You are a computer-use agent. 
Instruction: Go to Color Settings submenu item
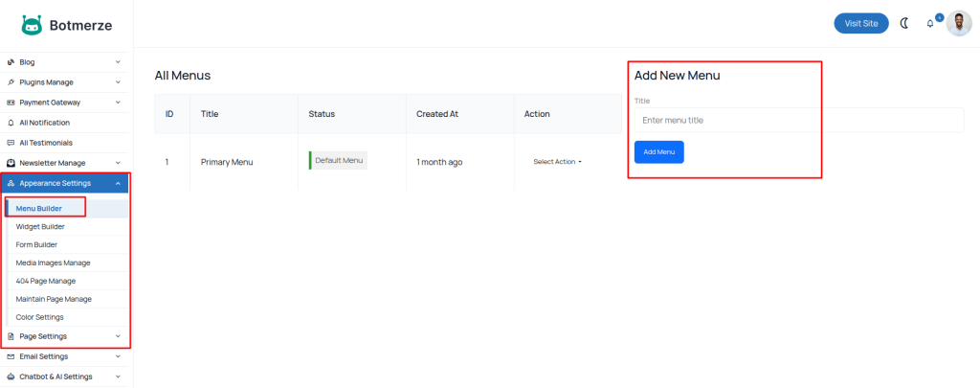tap(40, 317)
